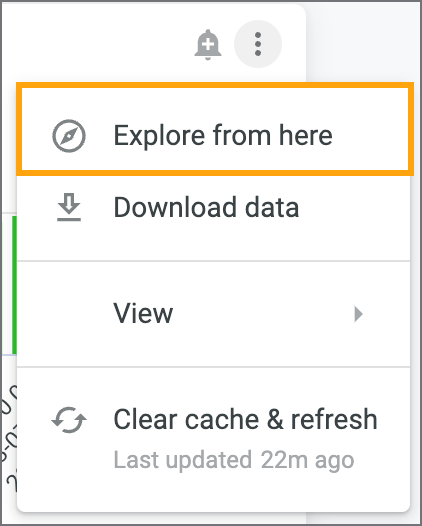Click the green bar in the chart
This screenshot has width=422, height=526.
pyautogui.click(x=14, y=285)
